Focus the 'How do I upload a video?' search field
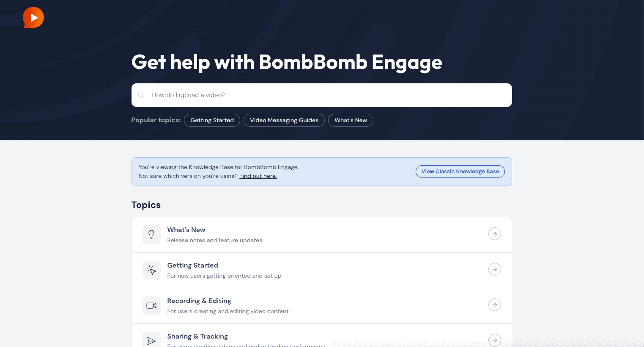Screen dimensions: 644x347 (322, 95)
